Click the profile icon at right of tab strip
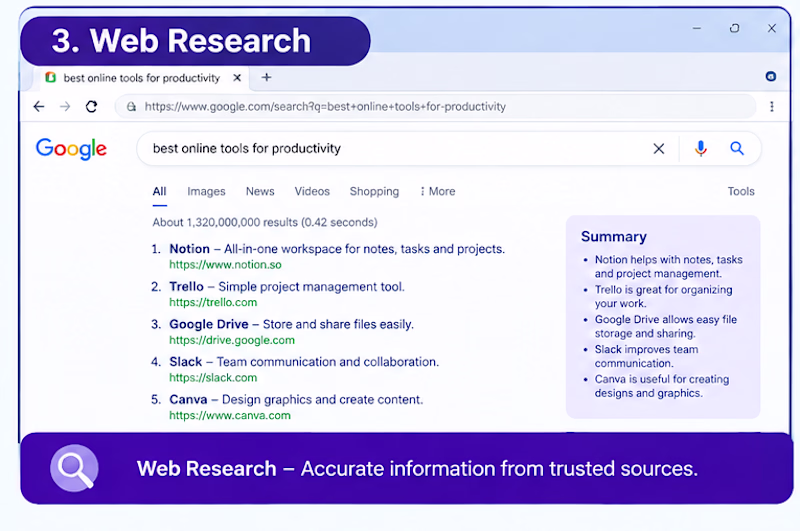 click(770, 77)
